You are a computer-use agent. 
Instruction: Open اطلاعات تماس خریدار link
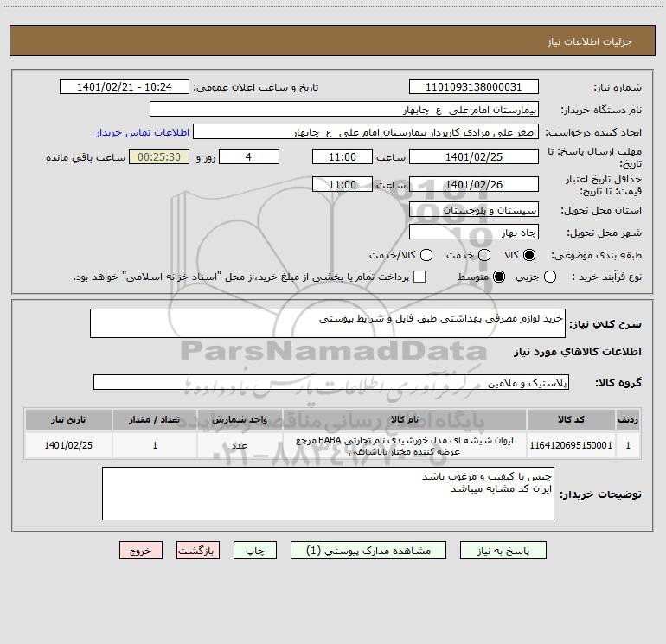pyautogui.click(x=143, y=132)
